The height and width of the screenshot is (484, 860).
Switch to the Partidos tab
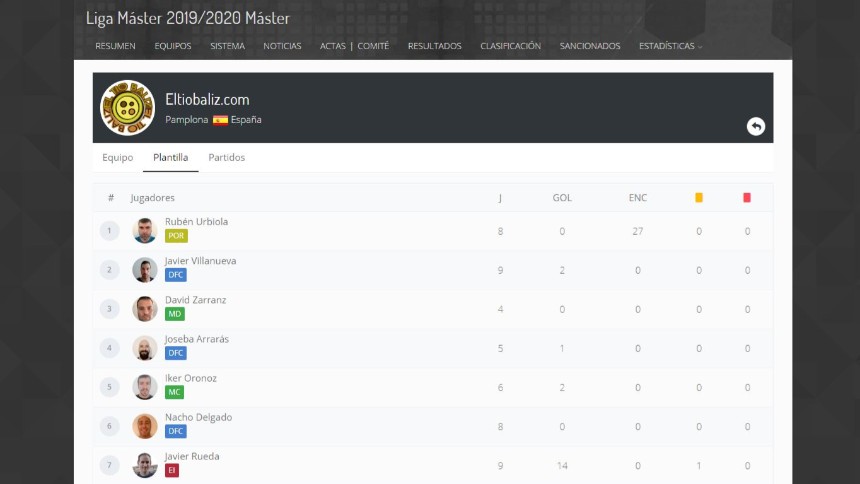click(227, 157)
